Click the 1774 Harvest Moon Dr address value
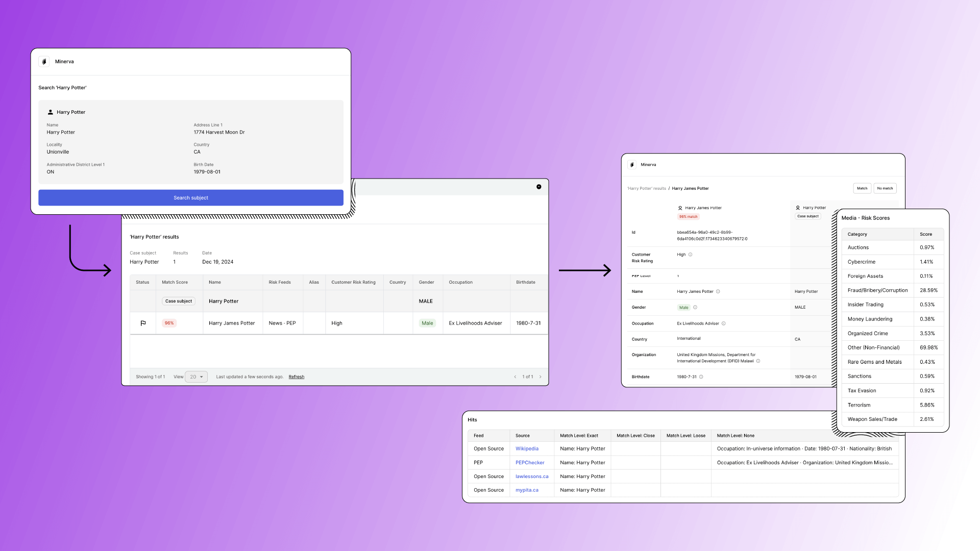 click(x=219, y=132)
